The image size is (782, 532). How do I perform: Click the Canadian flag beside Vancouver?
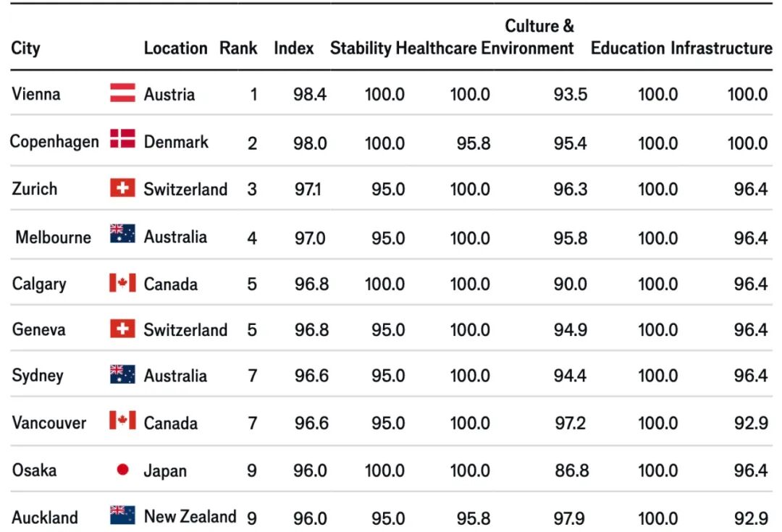(122, 420)
